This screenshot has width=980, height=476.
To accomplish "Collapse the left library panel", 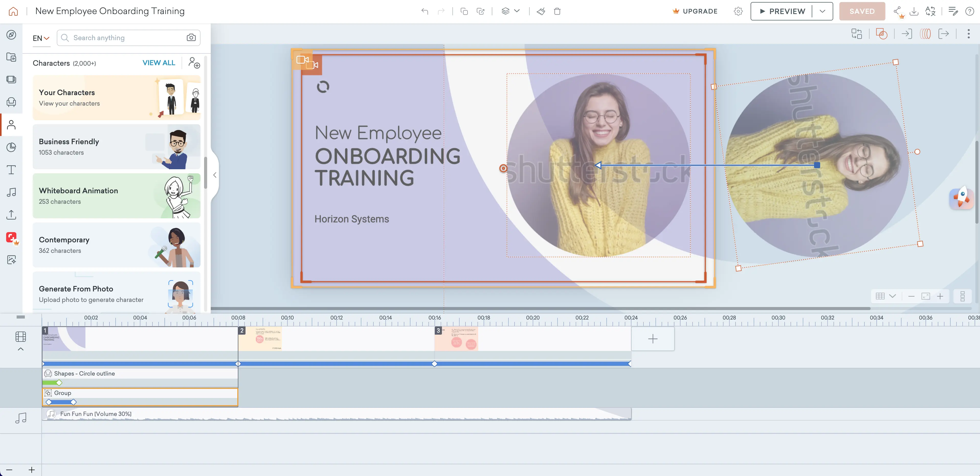I will (x=215, y=175).
